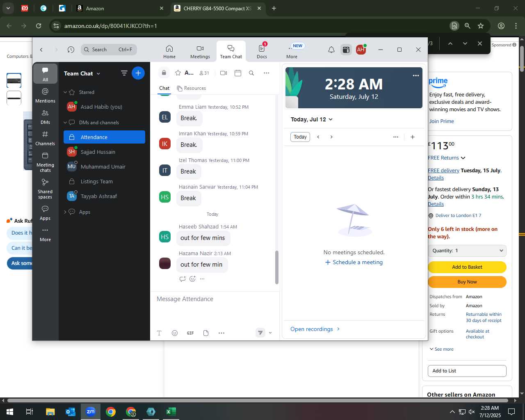
Task: Click the More ellipsis in the left sidebar
Action: point(45,234)
